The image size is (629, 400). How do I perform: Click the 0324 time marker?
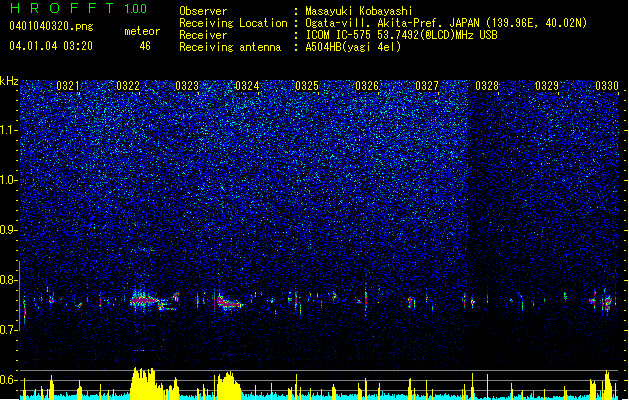coord(247,86)
